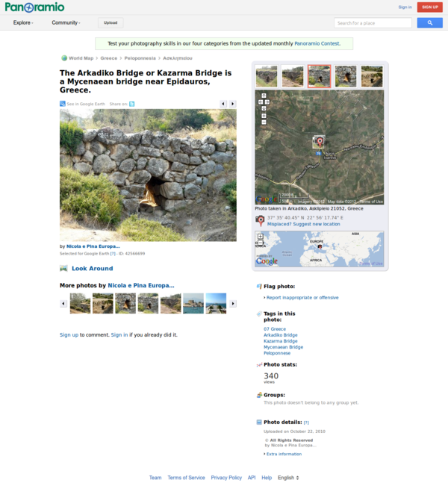This screenshot has width=448, height=483.
Task: Zoom in on satellite map
Action: (x=264, y=116)
